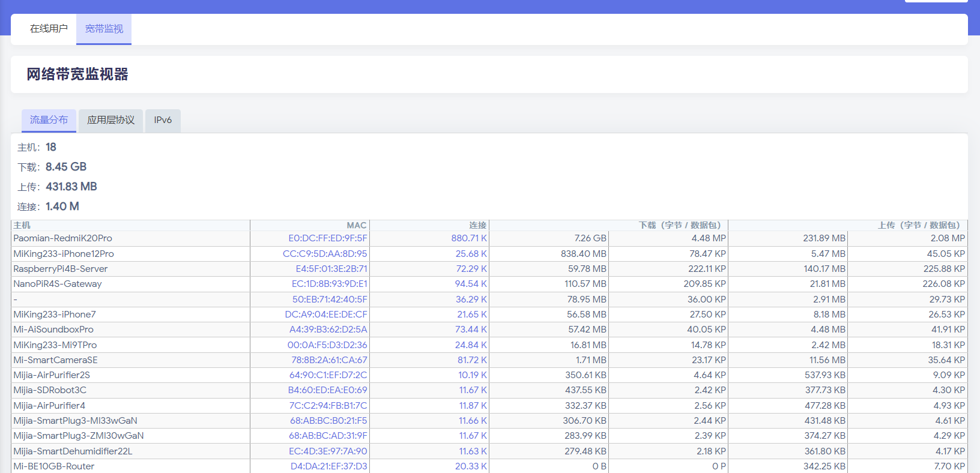
Task: Open connections link 10.19 K
Action: [x=473, y=375]
